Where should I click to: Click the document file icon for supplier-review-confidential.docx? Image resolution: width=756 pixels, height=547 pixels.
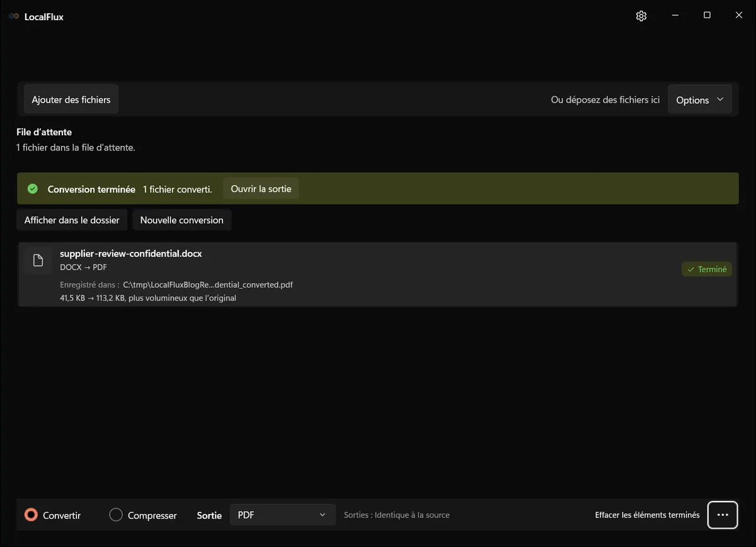point(38,261)
